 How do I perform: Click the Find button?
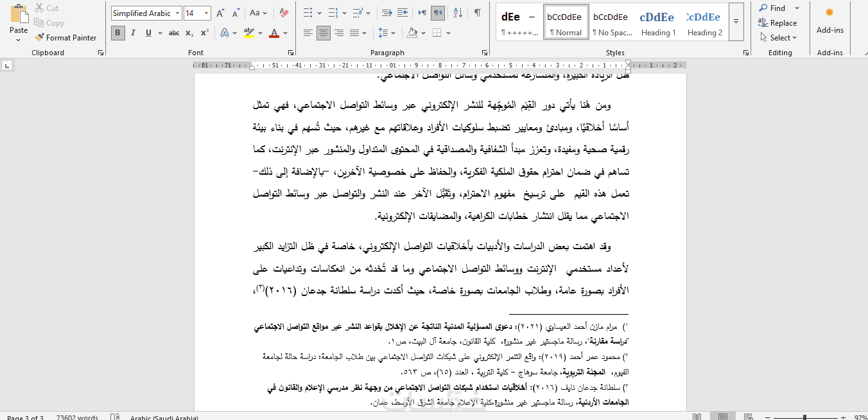[x=772, y=8]
